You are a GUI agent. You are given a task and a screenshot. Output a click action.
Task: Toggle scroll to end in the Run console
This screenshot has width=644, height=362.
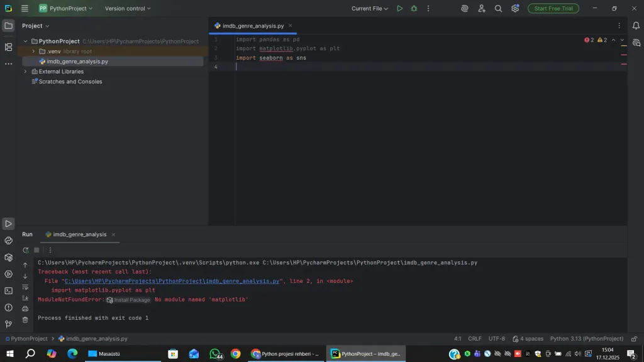click(x=25, y=298)
